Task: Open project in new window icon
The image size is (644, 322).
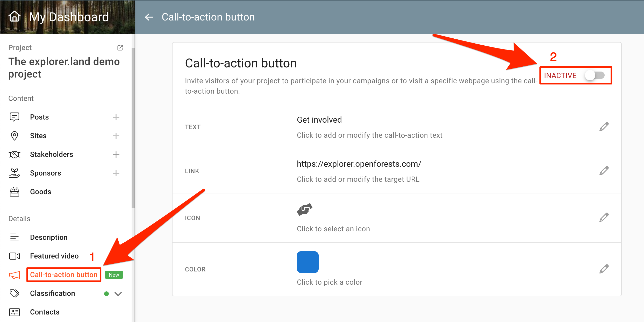Action: coord(120,48)
